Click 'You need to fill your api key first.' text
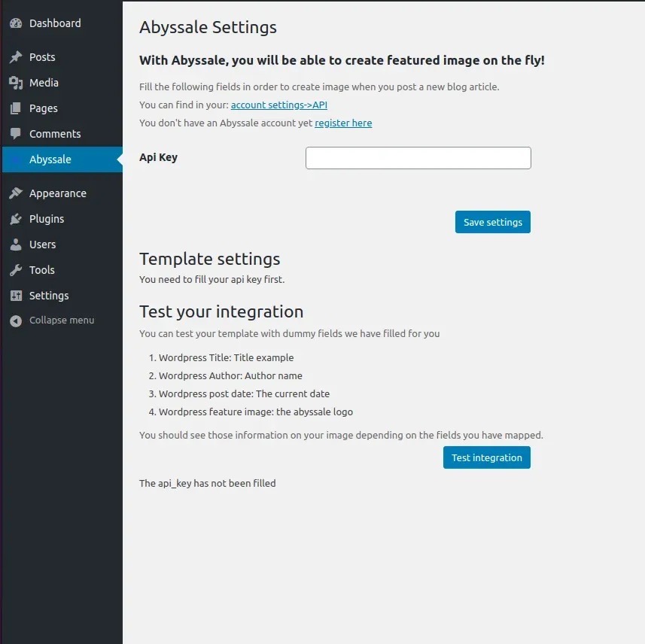This screenshot has width=645, height=644. click(211, 280)
